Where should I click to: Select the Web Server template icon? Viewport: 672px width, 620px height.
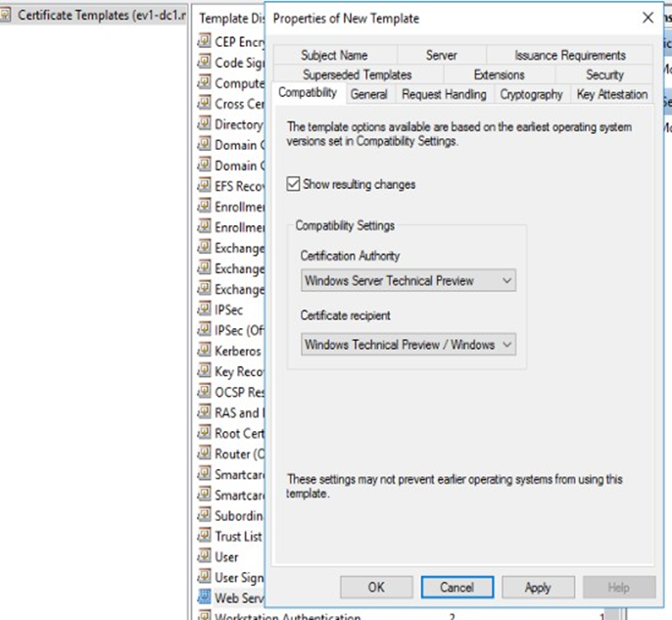[204, 597]
